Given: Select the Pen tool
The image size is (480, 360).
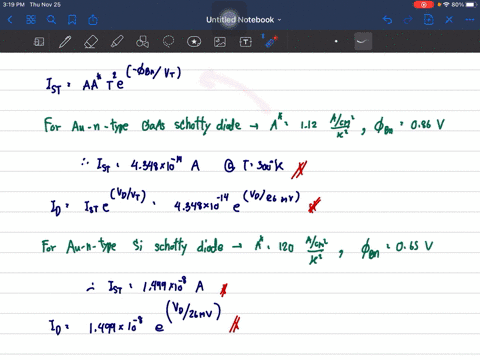Looking at the screenshot, I should pyautogui.click(x=65, y=42).
